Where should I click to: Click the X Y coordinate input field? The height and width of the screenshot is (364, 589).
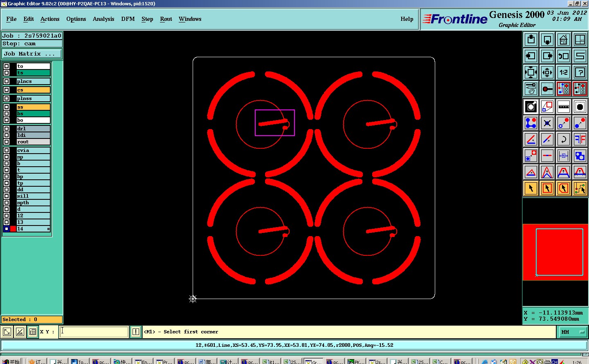94,332
